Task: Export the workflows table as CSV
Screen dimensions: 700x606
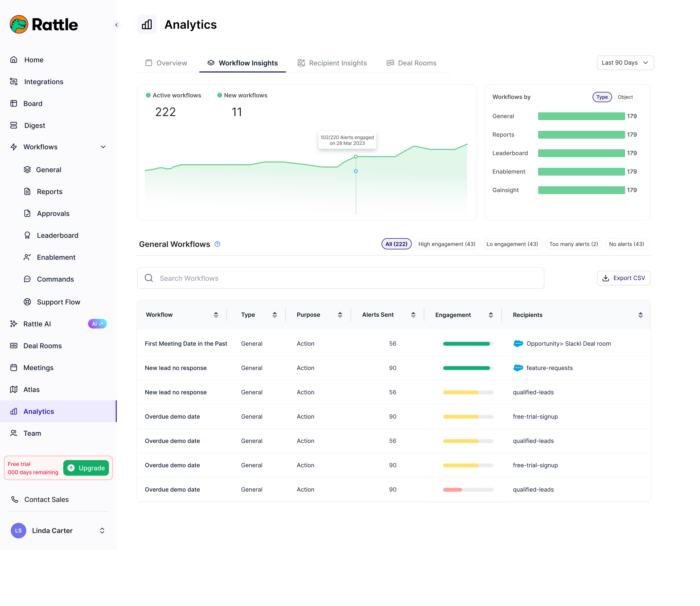Action: coord(623,278)
